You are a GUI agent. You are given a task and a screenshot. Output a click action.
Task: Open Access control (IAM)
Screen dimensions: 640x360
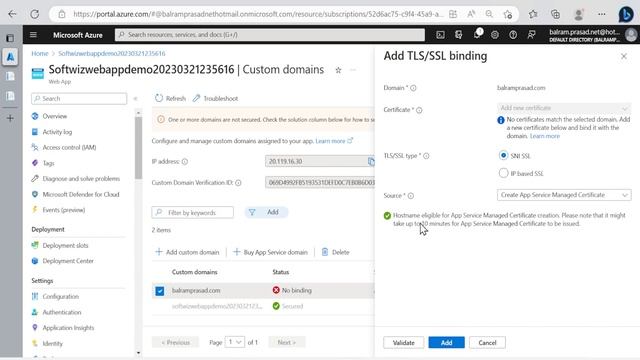[x=69, y=147]
